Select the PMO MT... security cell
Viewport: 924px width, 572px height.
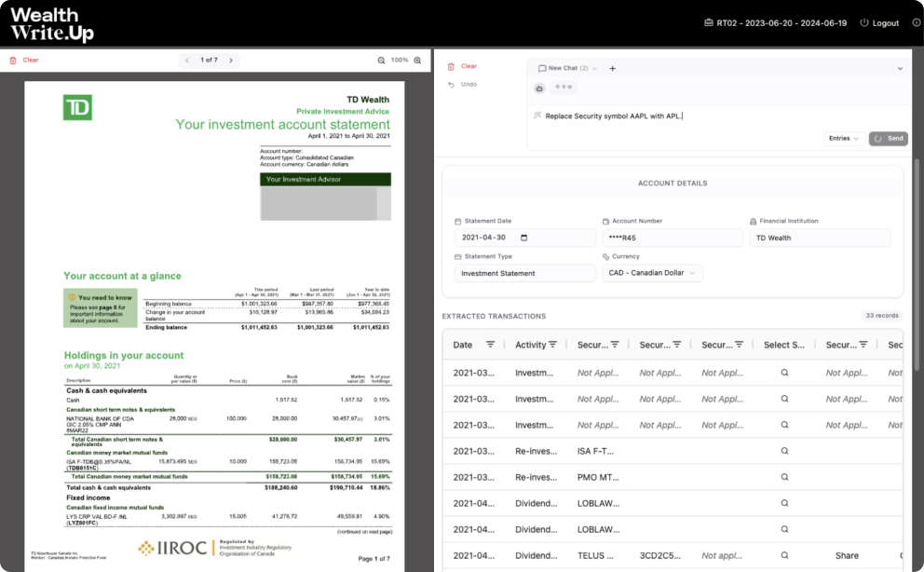pyautogui.click(x=598, y=477)
